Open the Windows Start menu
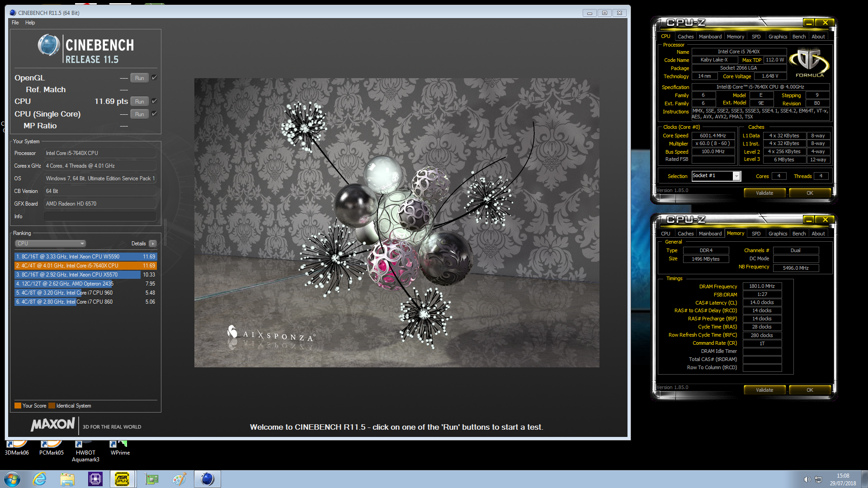 [x=12, y=479]
